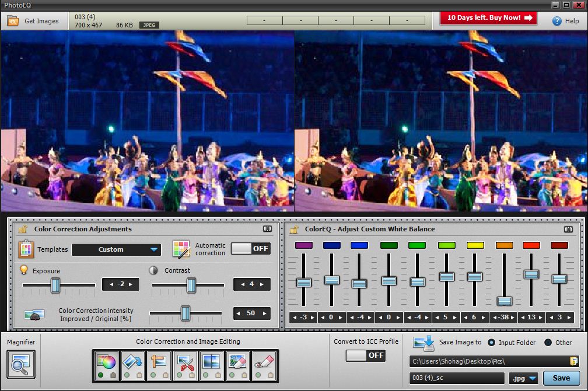
Task: Select the Input Folder radio button
Action: click(491, 343)
